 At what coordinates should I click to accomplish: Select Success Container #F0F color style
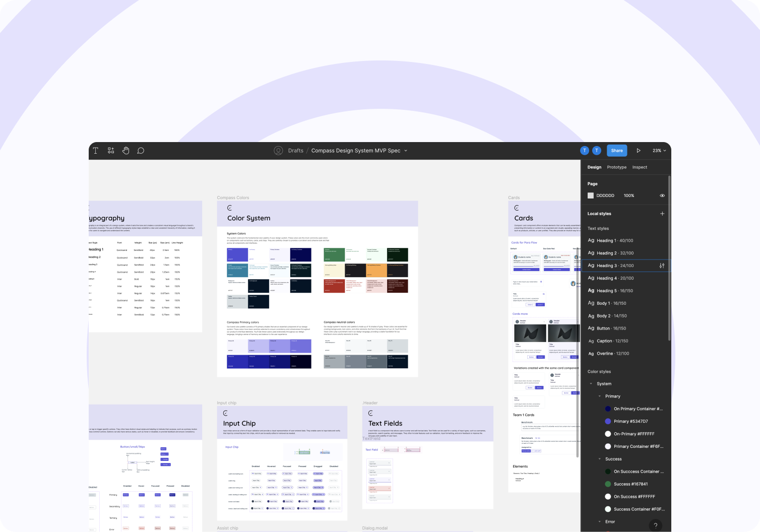click(634, 509)
